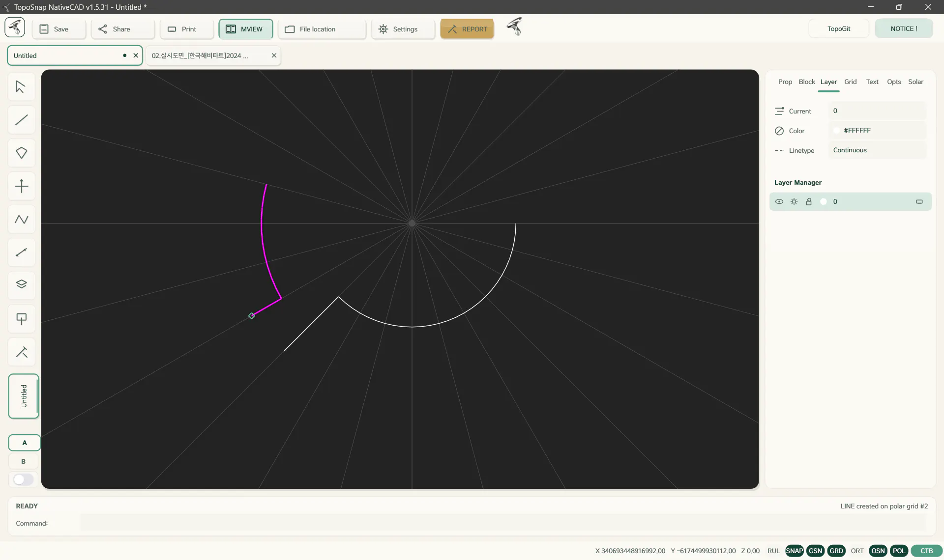Screen dimensions: 944x560
Task: Toggle POL polar mode
Action: click(899, 551)
